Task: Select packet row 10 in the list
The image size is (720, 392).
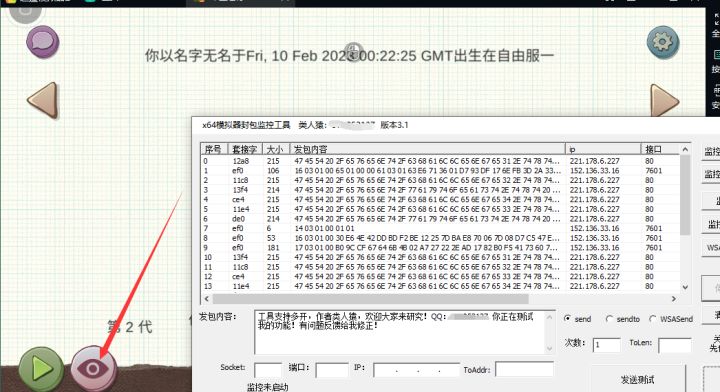Action: 440,258
